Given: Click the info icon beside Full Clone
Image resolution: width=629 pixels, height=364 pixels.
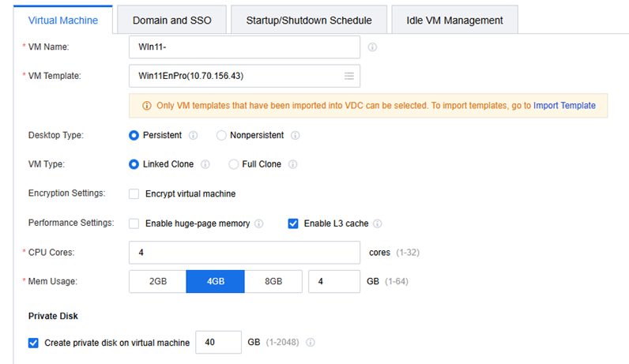Looking at the screenshot, I should pyautogui.click(x=292, y=165).
